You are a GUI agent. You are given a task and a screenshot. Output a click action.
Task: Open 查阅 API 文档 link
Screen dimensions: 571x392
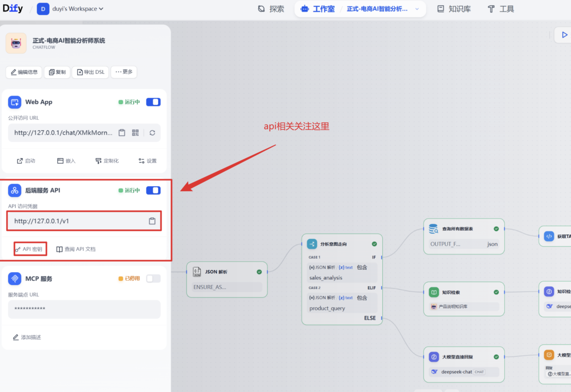coord(76,249)
